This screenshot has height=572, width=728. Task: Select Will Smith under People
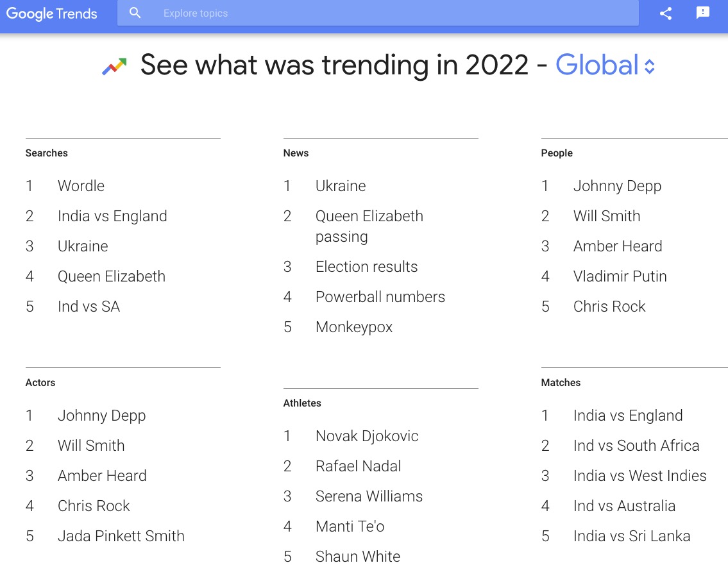coord(606,216)
